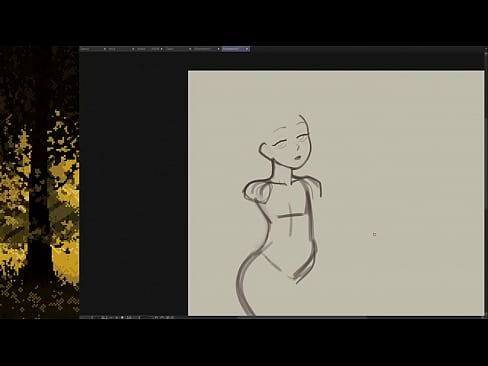The height and width of the screenshot is (366, 488).
Task: Click the white dot icon in status bar
Action: pos(122,317)
